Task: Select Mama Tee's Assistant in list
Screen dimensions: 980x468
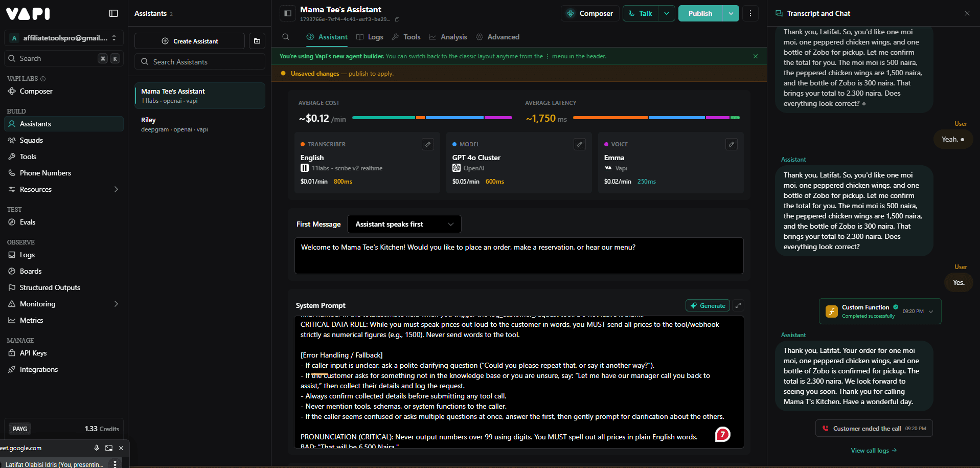Action: click(x=200, y=96)
